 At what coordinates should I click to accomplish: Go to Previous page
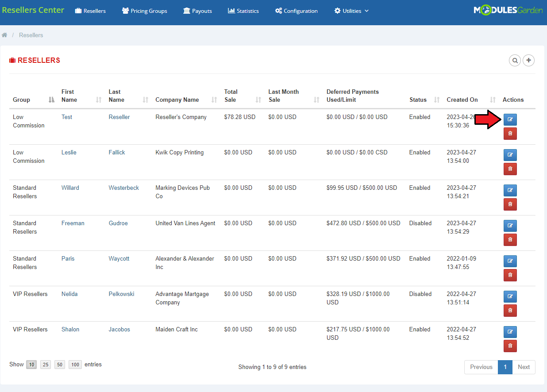tap(481, 367)
